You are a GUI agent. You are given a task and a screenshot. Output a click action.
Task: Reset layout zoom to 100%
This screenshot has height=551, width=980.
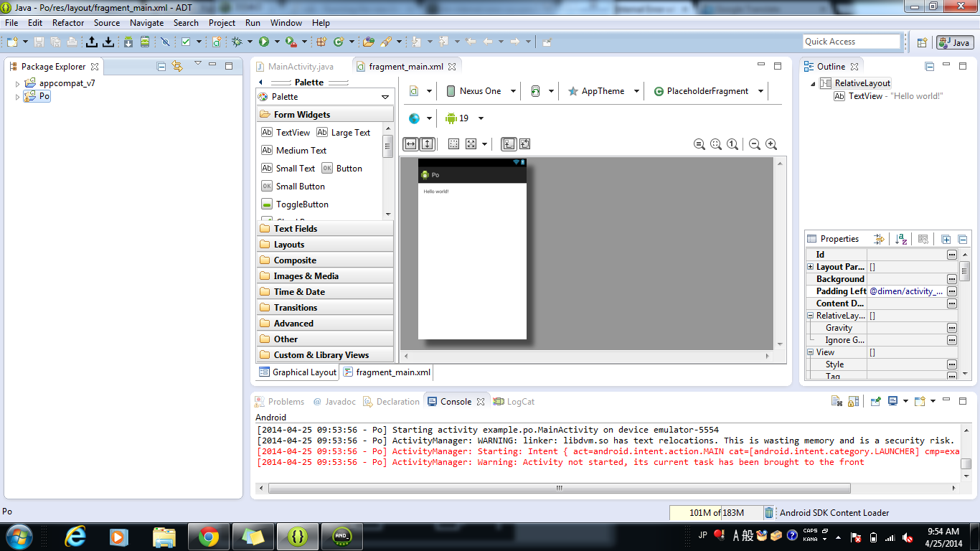coord(732,144)
